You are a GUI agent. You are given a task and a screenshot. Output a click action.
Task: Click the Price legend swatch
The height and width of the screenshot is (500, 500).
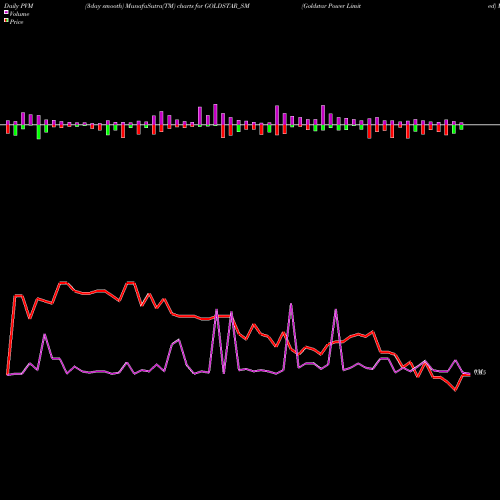[x=6, y=21]
